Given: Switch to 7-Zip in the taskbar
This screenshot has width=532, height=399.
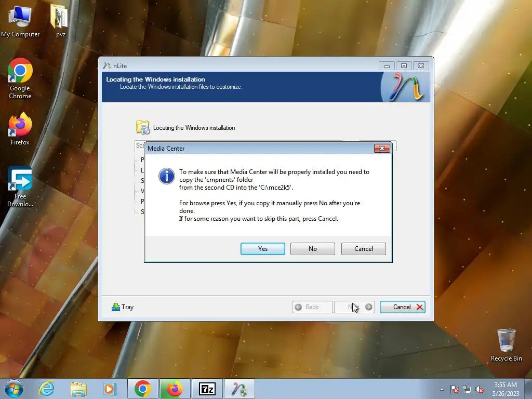Looking at the screenshot, I should point(207,389).
